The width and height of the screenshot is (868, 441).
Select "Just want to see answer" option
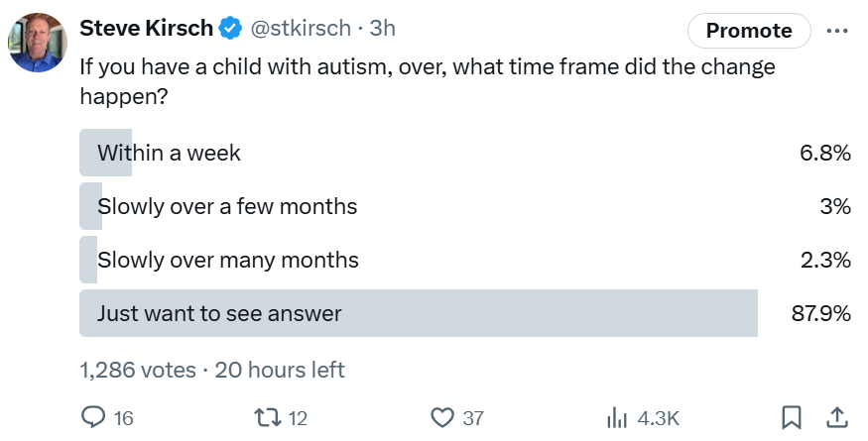pyautogui.click(x=219, y=313)
